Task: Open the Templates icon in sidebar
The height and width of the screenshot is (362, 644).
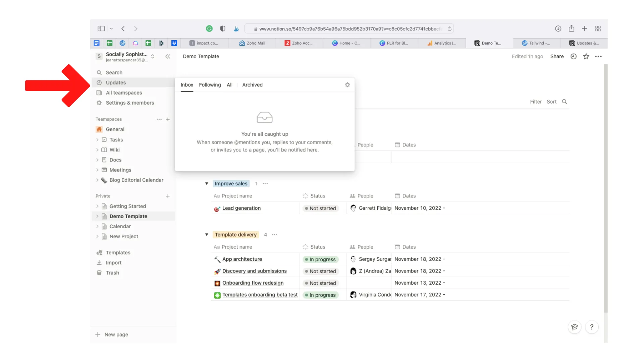Action: tap(100, 252)
